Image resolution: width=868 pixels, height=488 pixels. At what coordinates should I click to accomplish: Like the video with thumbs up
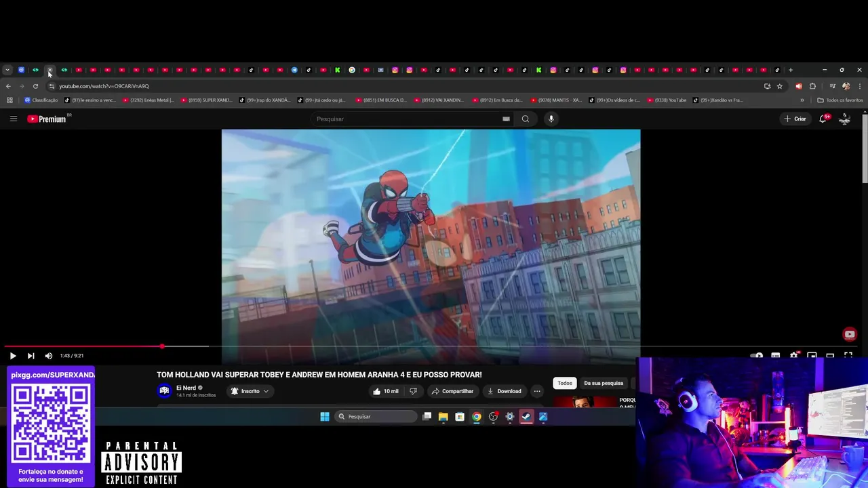click(x=386, y=391)
